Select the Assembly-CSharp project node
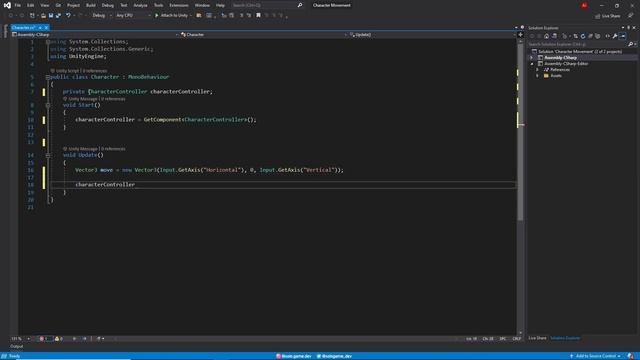Image resolution: width=640 pixels, height=360 pixels. pyautogui.click(x=560, y=58)
